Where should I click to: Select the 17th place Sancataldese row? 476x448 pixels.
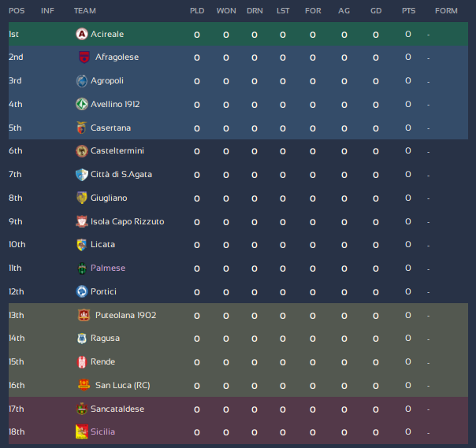[x=238, y=409]
